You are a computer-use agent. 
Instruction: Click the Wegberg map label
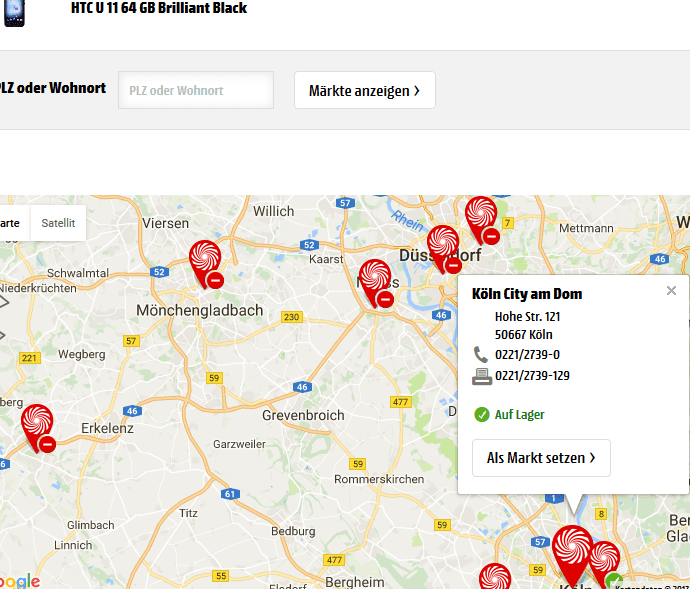point(82,354)
